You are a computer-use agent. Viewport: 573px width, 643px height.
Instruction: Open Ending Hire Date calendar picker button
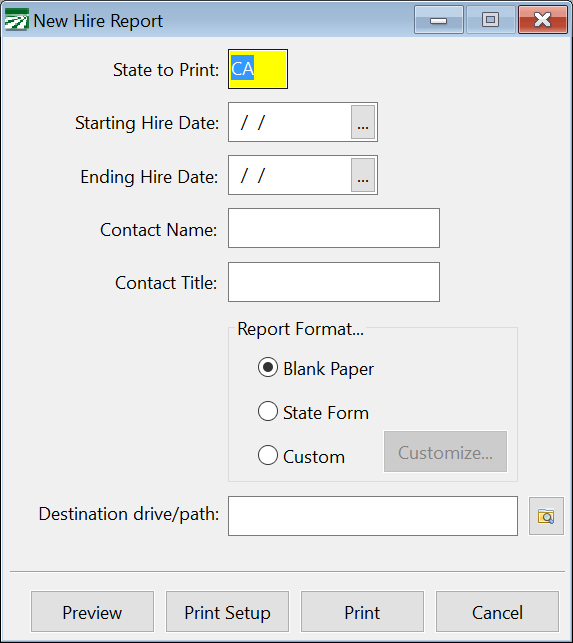(363, 175)
